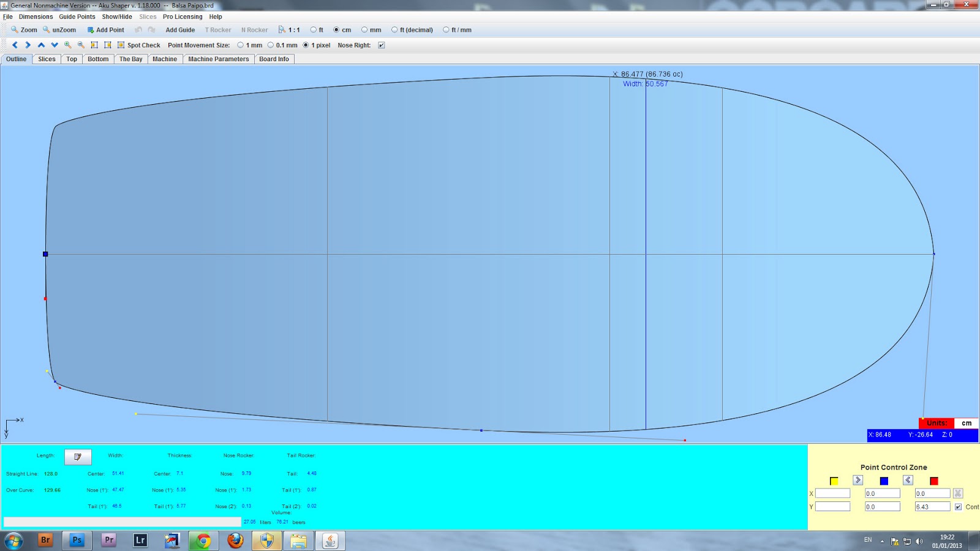980x551 pixels.
Task: Select the mm units radio button
Action: 364,30
